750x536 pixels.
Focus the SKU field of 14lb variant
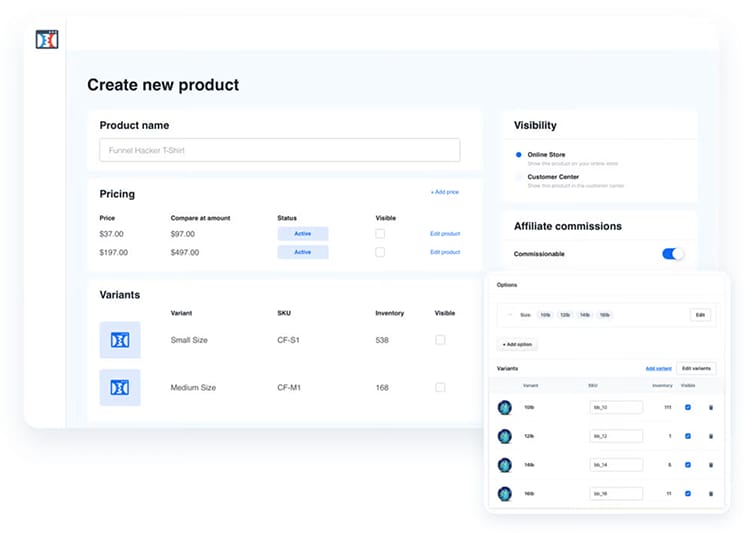click(616, 465)
